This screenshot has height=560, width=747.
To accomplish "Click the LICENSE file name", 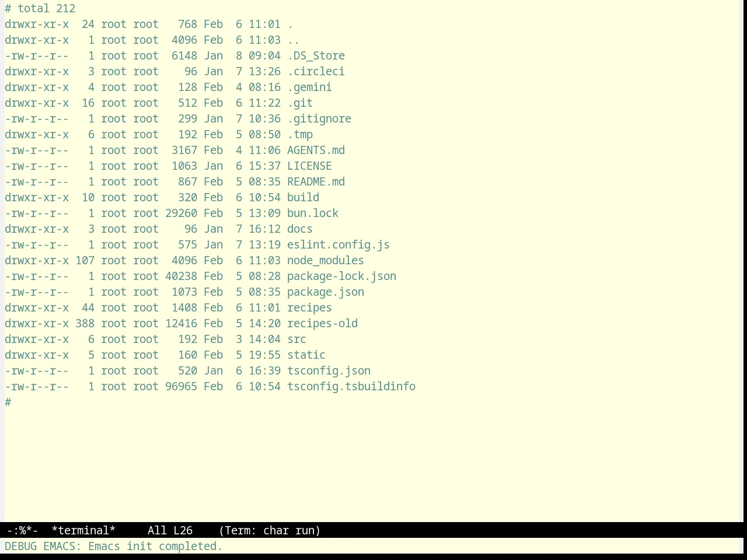I will (309, 166).
